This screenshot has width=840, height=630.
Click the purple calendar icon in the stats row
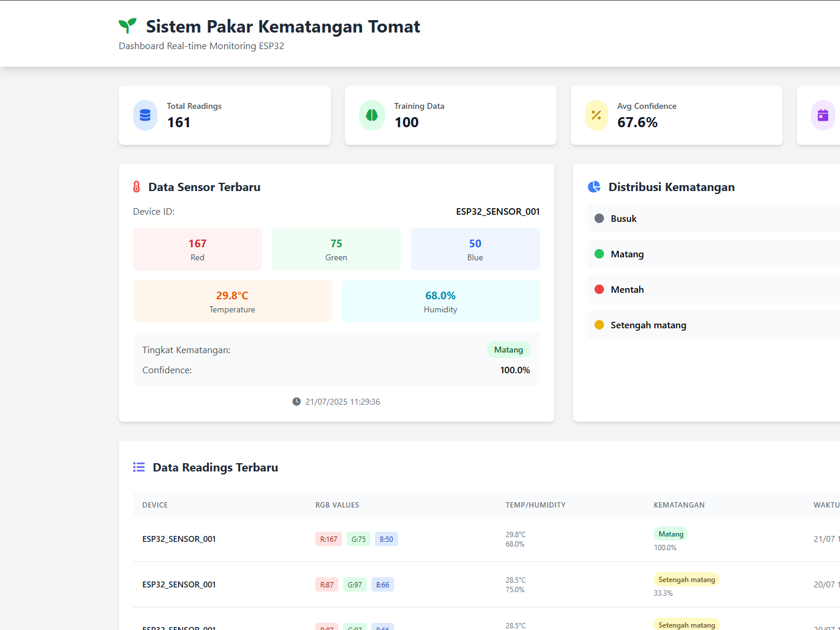tap(823, 115)
